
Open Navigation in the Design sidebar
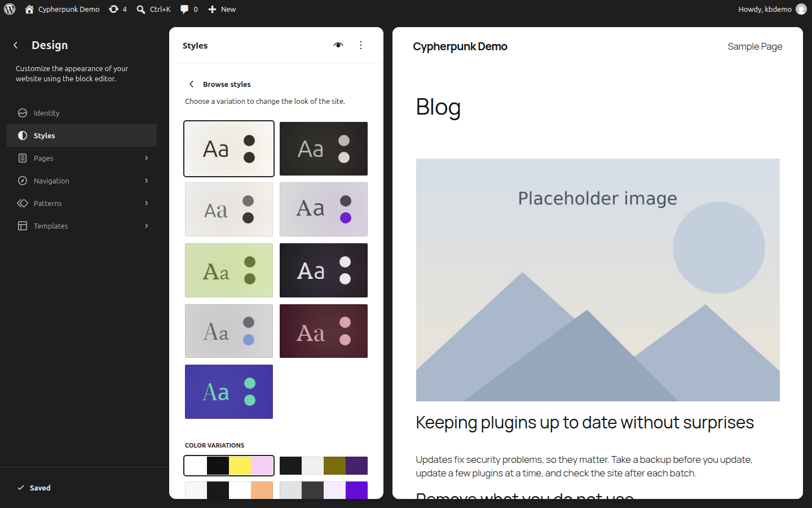tap(82, 181)
